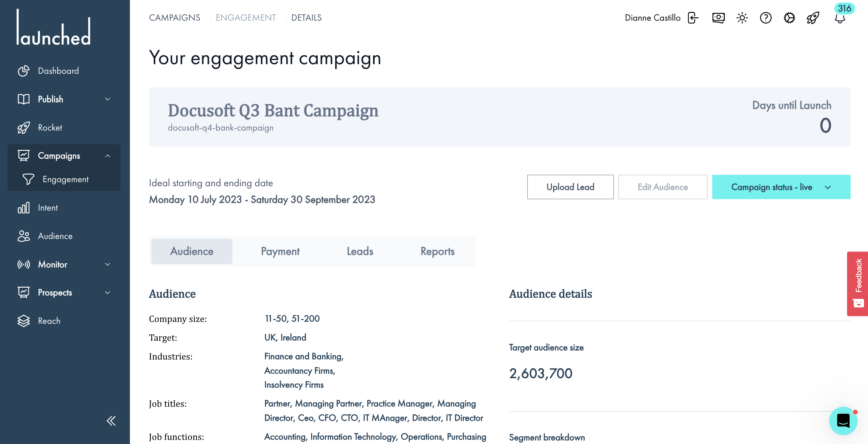Viewport: 868px width, 444px height.
Task: Open Intent in the sidebar
Action: coord(48,208)
